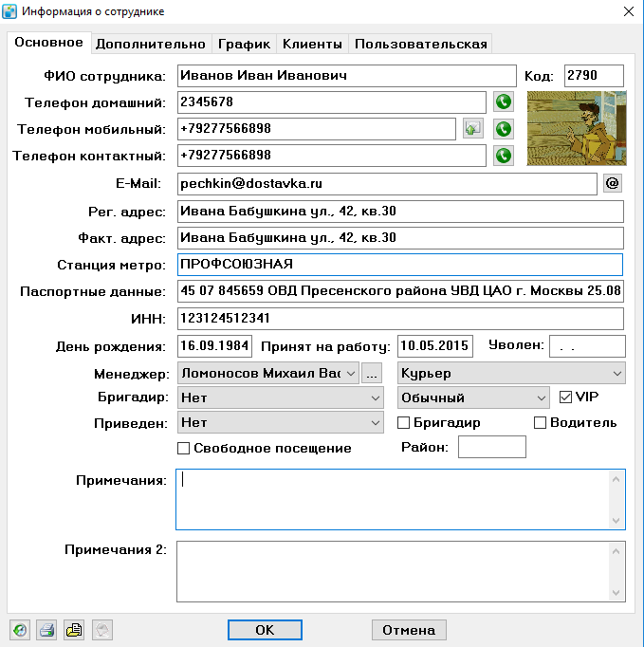
Task: Click the greyed-out envelope icon
Action: point(102,630)
